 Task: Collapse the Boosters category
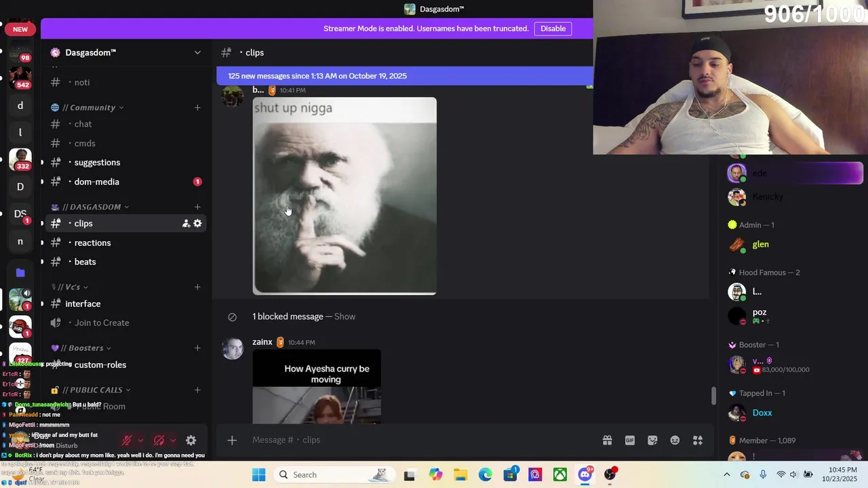point(82,348)
